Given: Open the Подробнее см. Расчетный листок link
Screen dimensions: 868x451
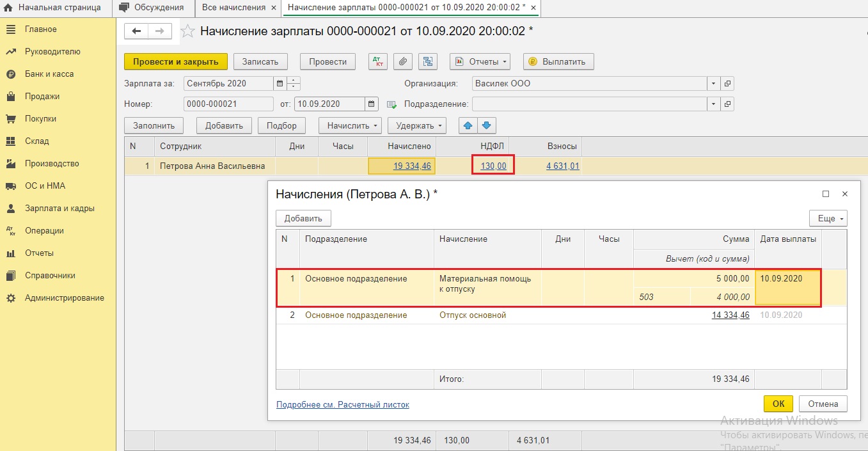Looking at the screenshot, I should [343, 404].
